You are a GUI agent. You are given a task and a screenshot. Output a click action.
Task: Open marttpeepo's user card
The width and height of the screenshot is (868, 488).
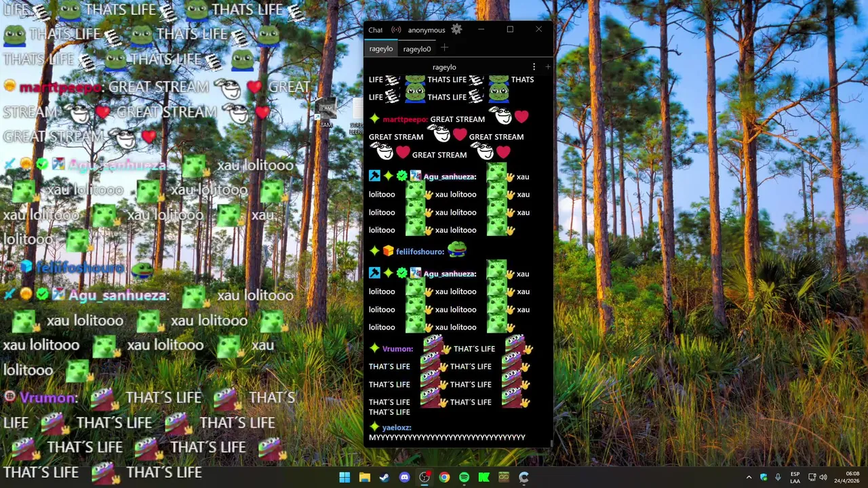pyautogui.click(x=406, y=119)
